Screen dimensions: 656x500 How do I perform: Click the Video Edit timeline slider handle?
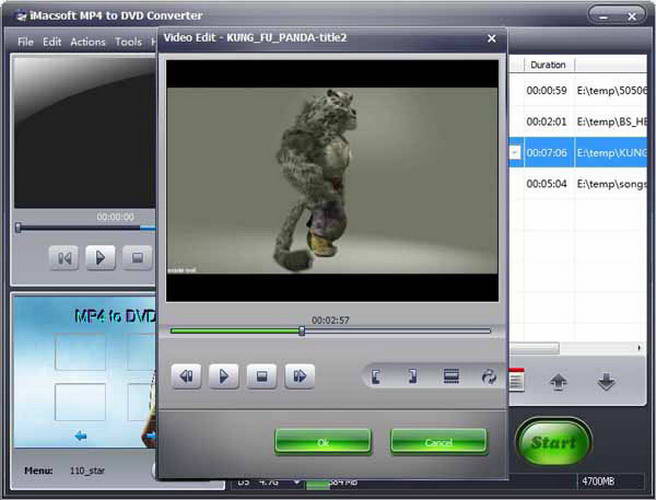click(x=302, y=331)
